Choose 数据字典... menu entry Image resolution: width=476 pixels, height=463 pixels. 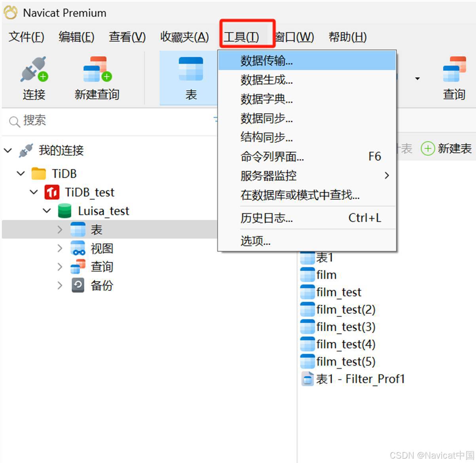pos(307,99)
